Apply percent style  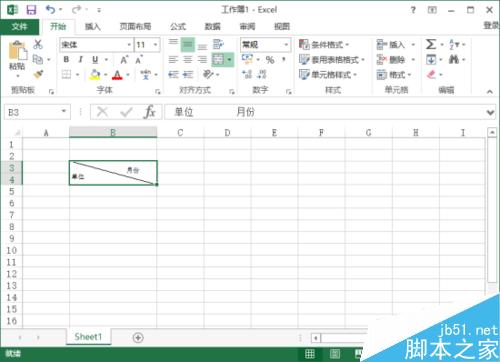pos(270,60)
